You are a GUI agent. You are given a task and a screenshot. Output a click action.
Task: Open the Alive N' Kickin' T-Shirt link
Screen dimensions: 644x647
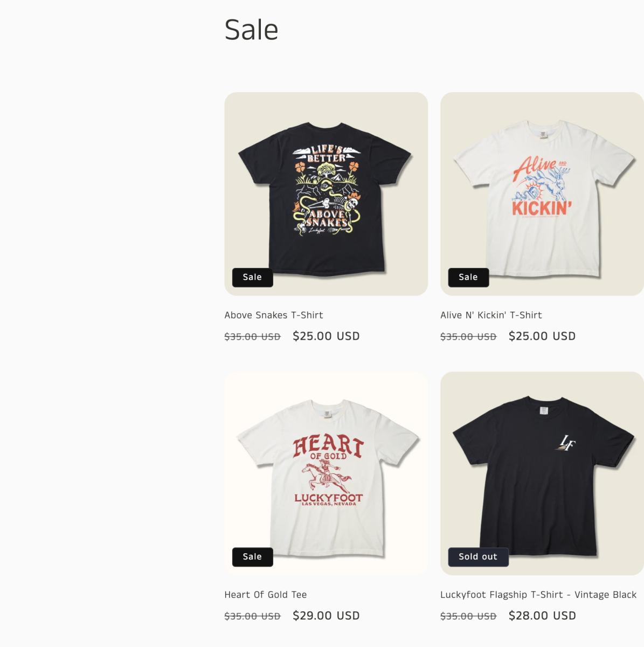point(491,315)
